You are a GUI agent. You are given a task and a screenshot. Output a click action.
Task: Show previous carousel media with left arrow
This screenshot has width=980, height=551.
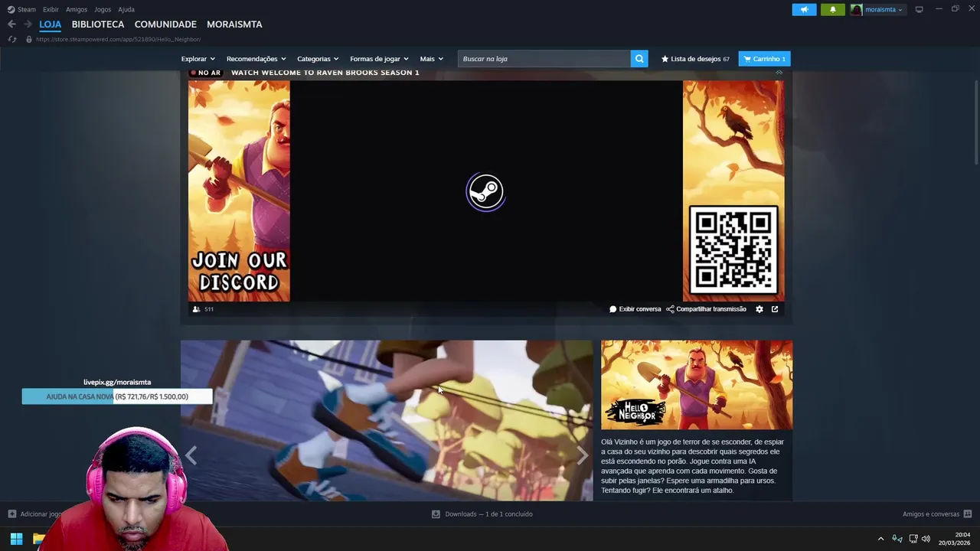191,455
